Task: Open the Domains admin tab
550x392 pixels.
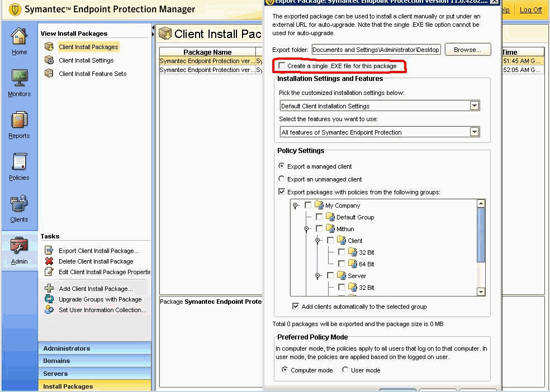Action: pyautogui.click(x=94, y=361)
